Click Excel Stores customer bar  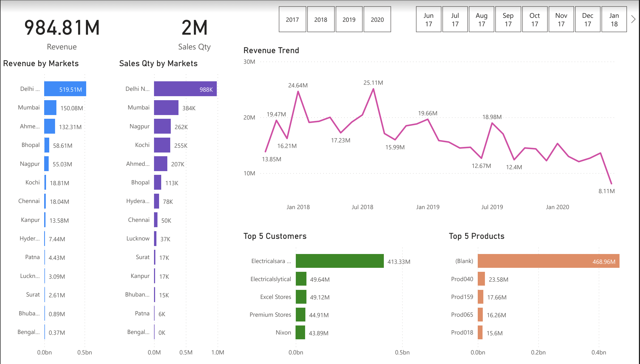pos(301,297)
